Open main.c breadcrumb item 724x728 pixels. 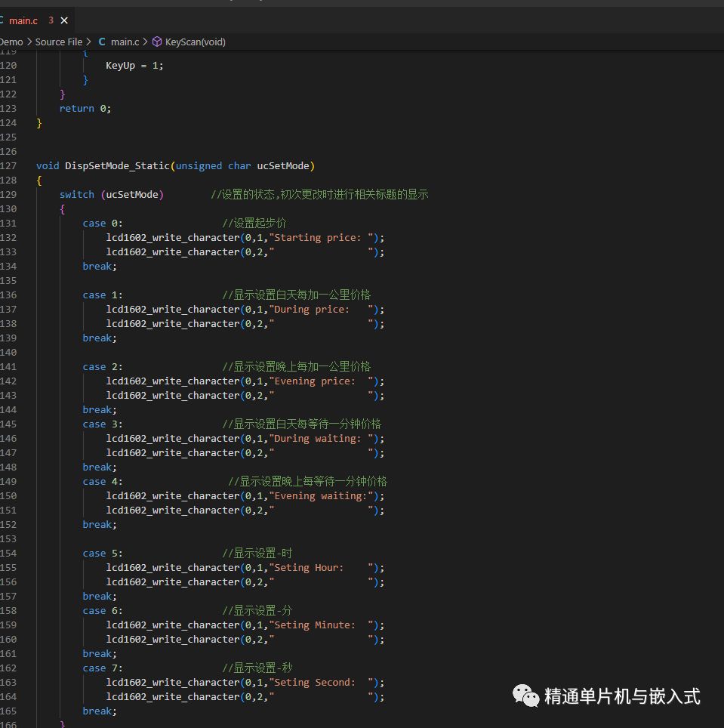pos(125,42)
